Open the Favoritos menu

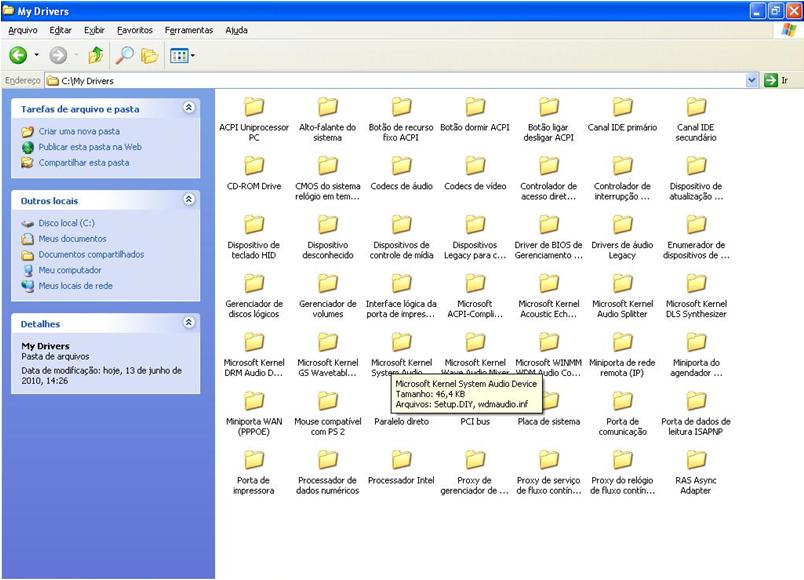click(135, 30)
